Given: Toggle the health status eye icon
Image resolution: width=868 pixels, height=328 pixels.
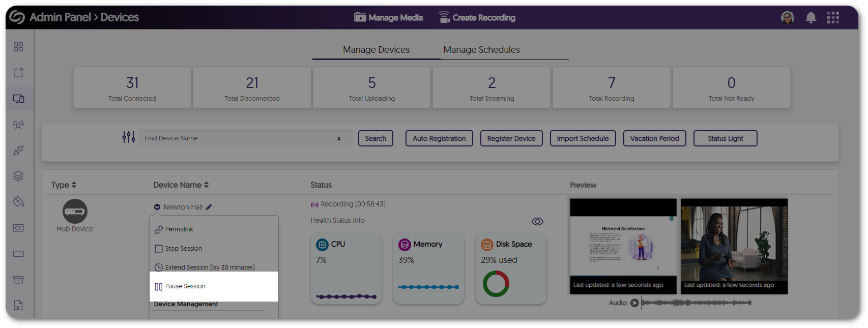Looking at the screenshot, I should coord(537,221).
